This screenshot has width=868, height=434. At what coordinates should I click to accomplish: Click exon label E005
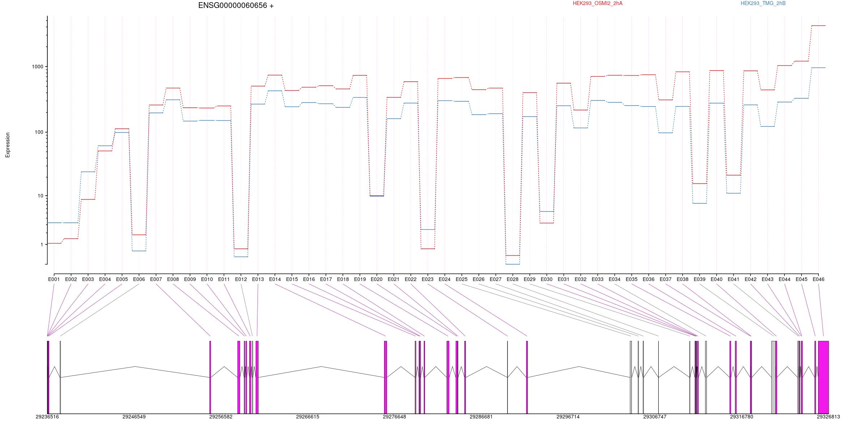(122, 279)
